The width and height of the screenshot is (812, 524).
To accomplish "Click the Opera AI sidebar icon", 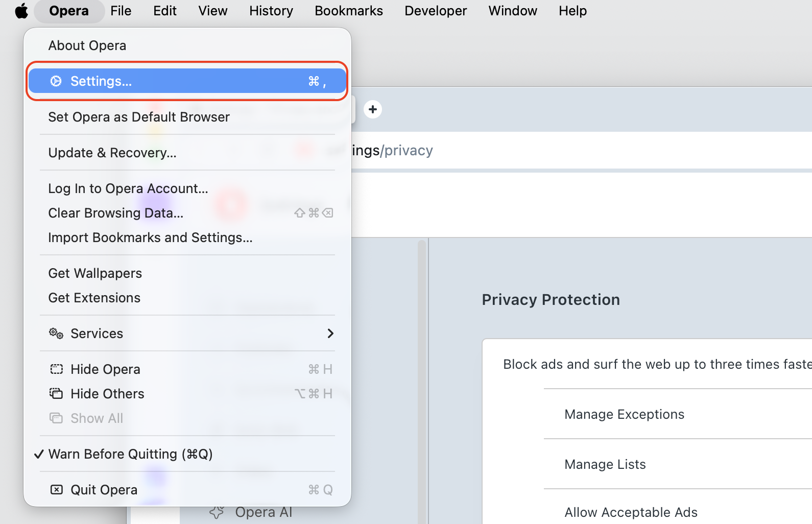I will [x=217, y=512].
